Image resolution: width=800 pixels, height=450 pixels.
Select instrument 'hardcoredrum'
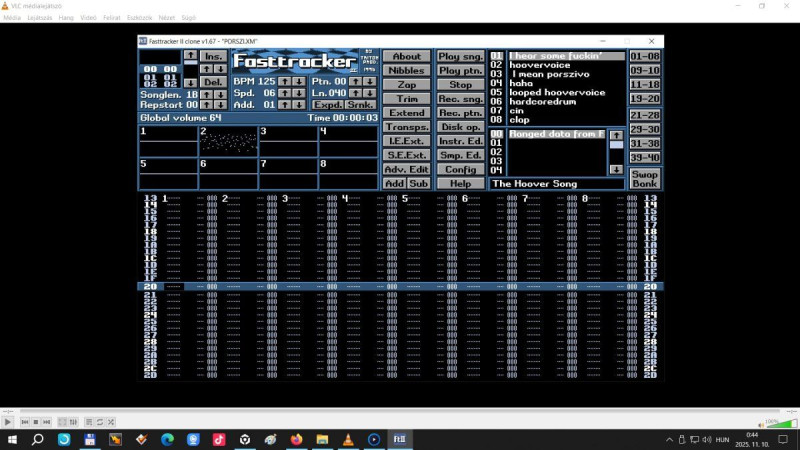point(542,102)
